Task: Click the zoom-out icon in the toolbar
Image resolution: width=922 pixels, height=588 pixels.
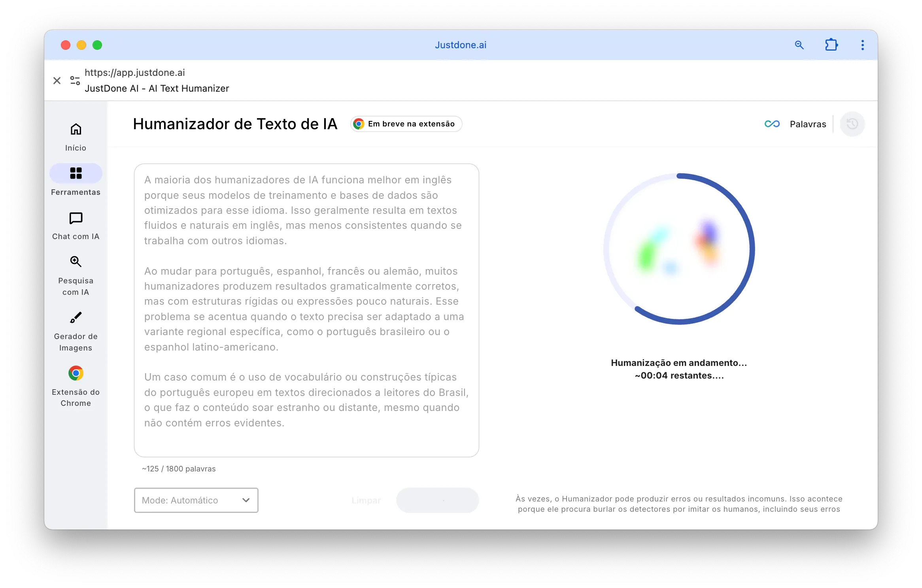Action: point(799,45)
